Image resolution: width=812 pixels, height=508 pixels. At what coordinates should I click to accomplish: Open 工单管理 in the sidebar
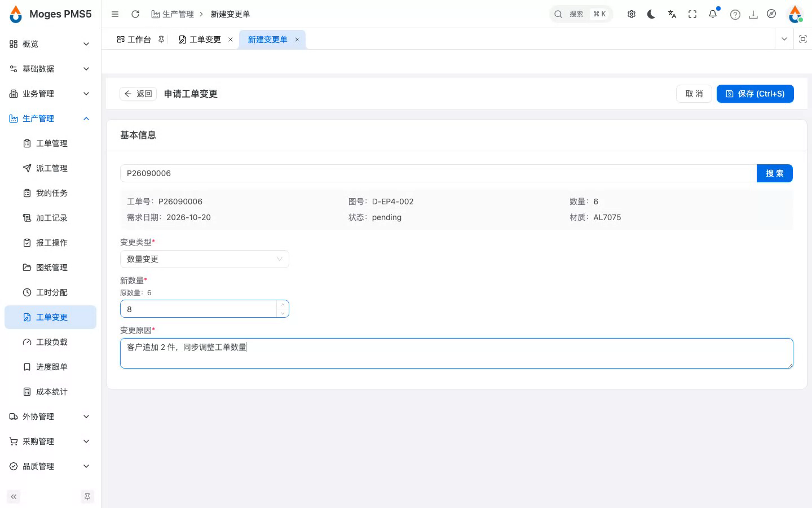50,143
